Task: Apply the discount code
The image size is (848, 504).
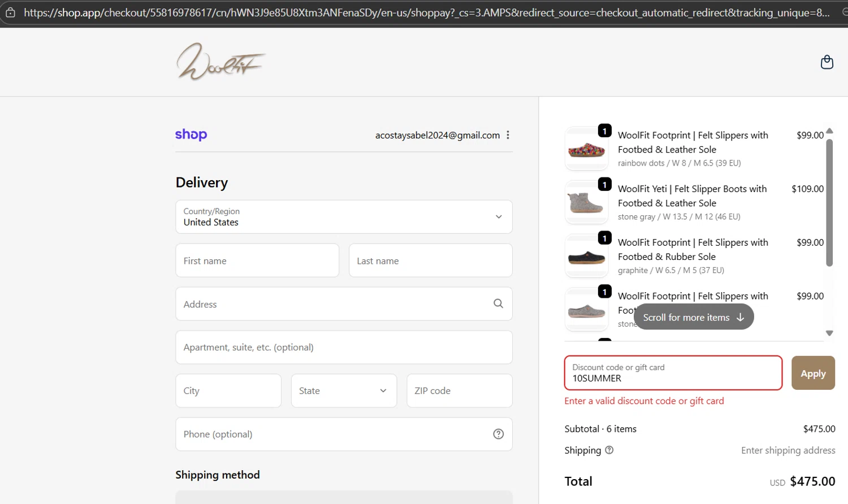Action: pyautogui.click(x=813, y=373)
